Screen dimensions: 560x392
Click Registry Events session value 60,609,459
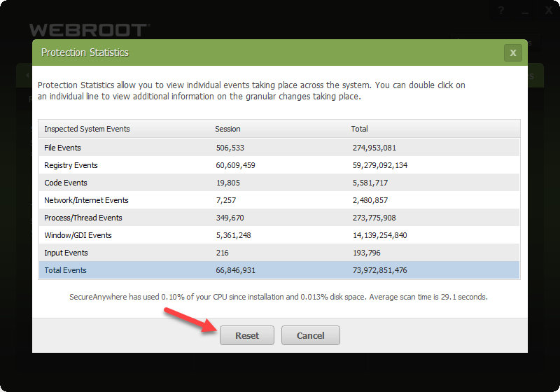coord(235,165)
